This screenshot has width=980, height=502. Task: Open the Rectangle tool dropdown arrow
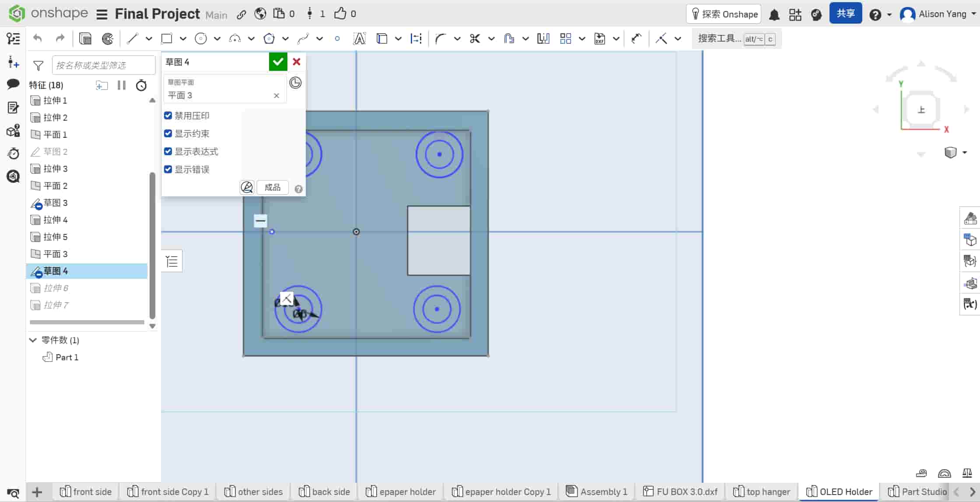pyautogui.click(x=183, y=38)
